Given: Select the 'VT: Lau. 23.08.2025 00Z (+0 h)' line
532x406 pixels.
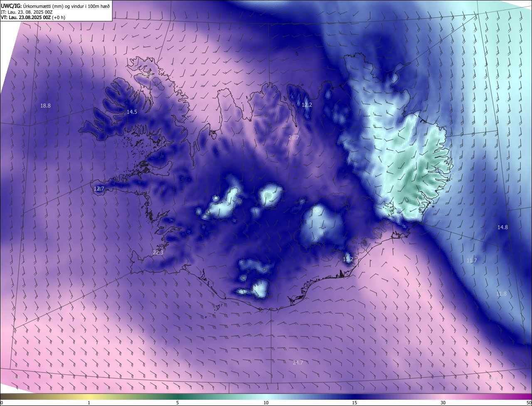Looking at the screenshot, I should 33,17.
